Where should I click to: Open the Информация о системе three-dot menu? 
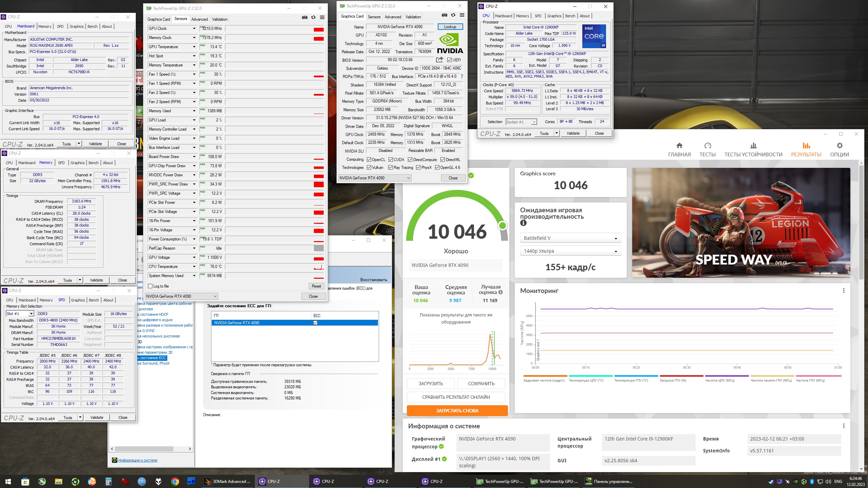click(844, 426)
